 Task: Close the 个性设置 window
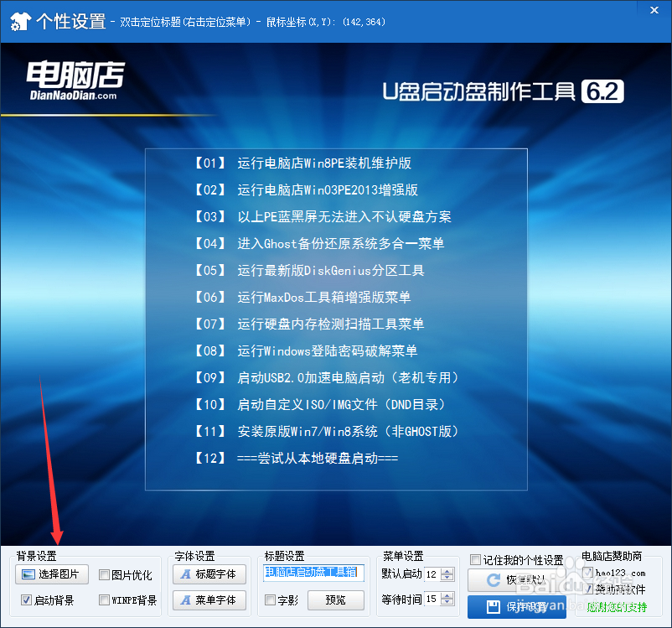(x=654, y=10)
